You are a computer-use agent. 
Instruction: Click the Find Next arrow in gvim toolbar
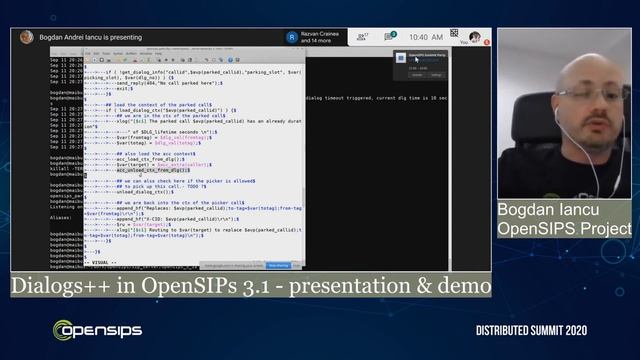click(166, 60)
